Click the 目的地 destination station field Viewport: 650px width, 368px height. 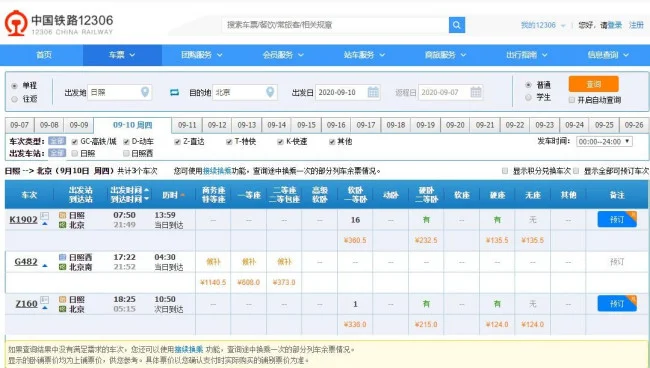(245, 92)
